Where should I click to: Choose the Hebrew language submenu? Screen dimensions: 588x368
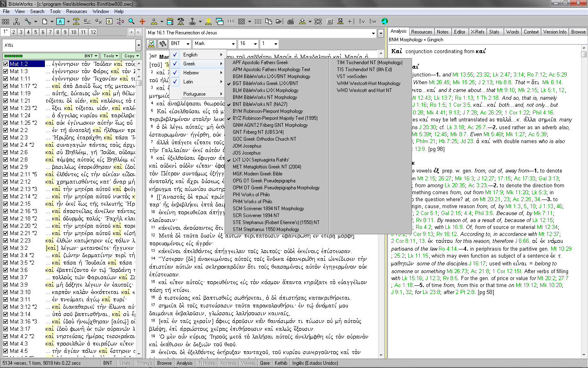(197, 73)
